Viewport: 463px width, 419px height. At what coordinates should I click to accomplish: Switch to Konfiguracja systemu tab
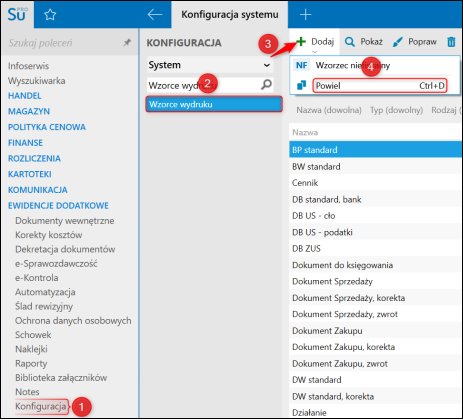pyautogui.click(x=230, y=15)
